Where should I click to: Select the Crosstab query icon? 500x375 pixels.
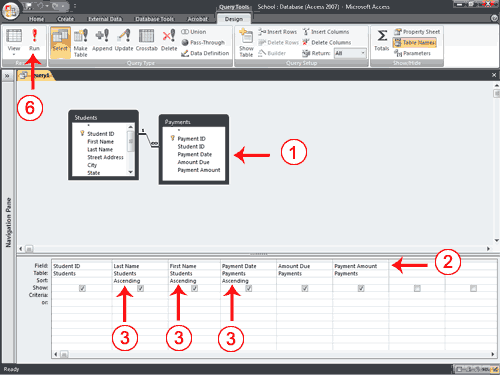coord(146,36)
